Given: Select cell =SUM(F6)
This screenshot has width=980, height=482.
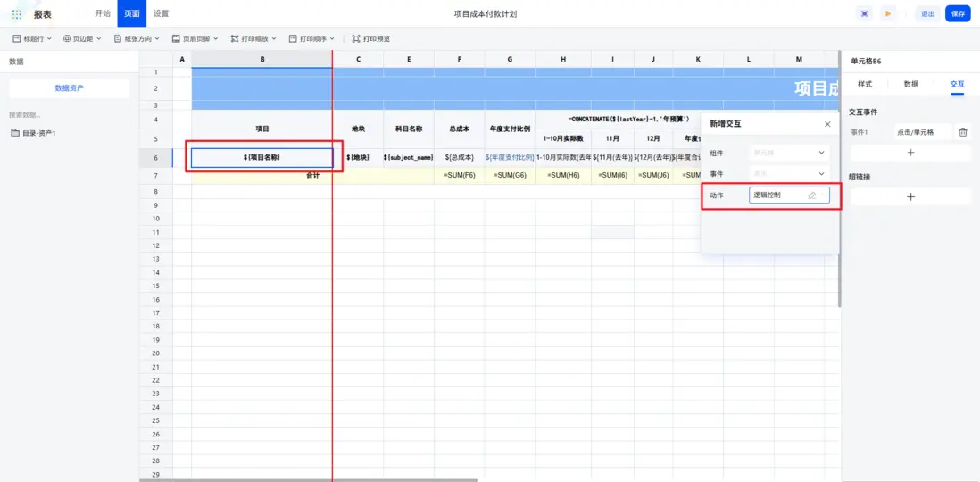Looking at the screenshot, I should (x=460, y=175).
